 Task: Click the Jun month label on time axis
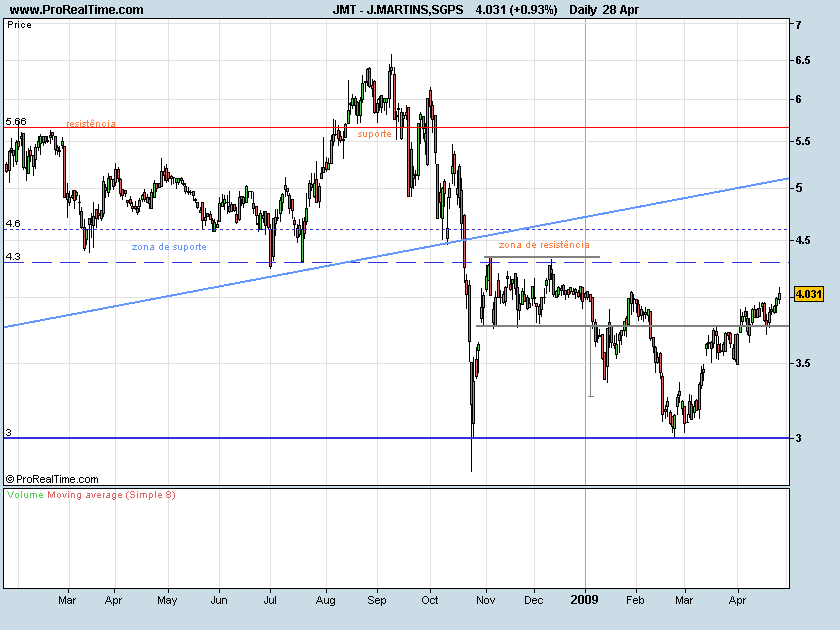(x=219, y=600)
